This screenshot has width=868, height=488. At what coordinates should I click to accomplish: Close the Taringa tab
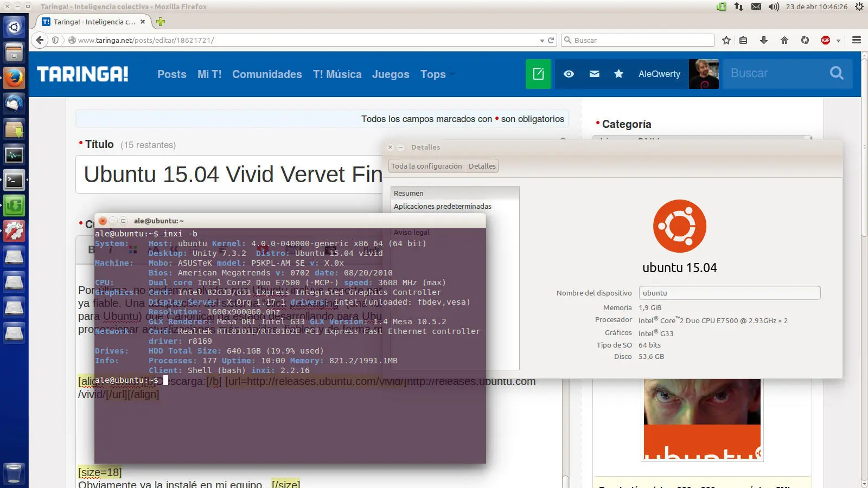coord(143,22)
